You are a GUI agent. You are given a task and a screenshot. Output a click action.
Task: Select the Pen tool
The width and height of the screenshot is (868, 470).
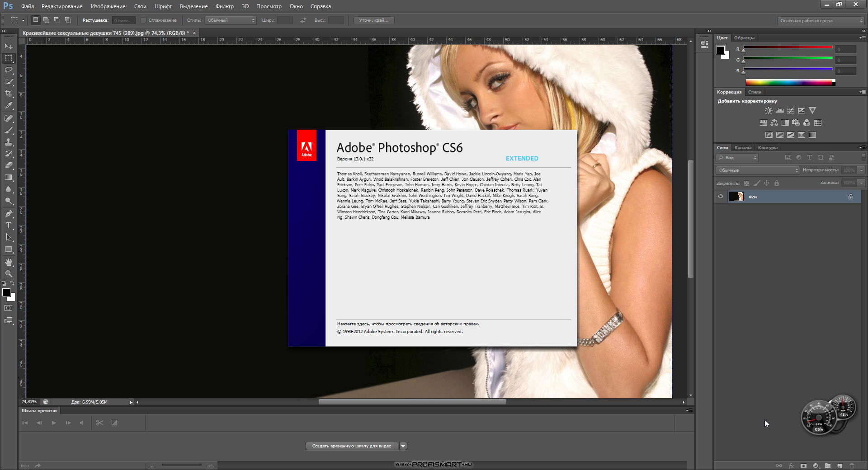pos(9,214)
